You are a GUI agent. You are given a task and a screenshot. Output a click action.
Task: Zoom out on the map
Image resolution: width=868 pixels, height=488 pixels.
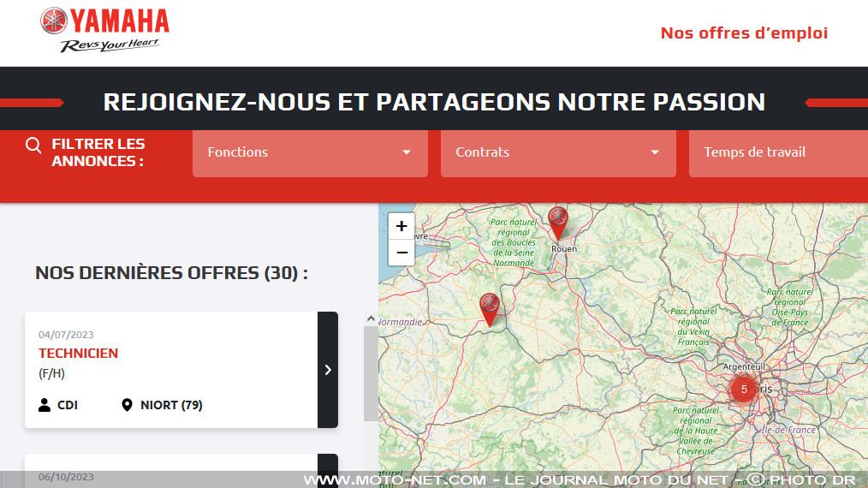[x=401, y=253]
